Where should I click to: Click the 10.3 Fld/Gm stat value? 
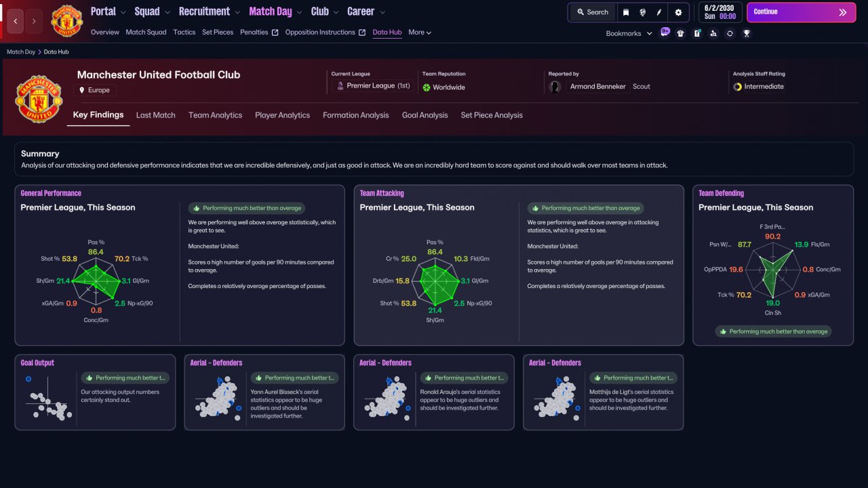point(461,259)
